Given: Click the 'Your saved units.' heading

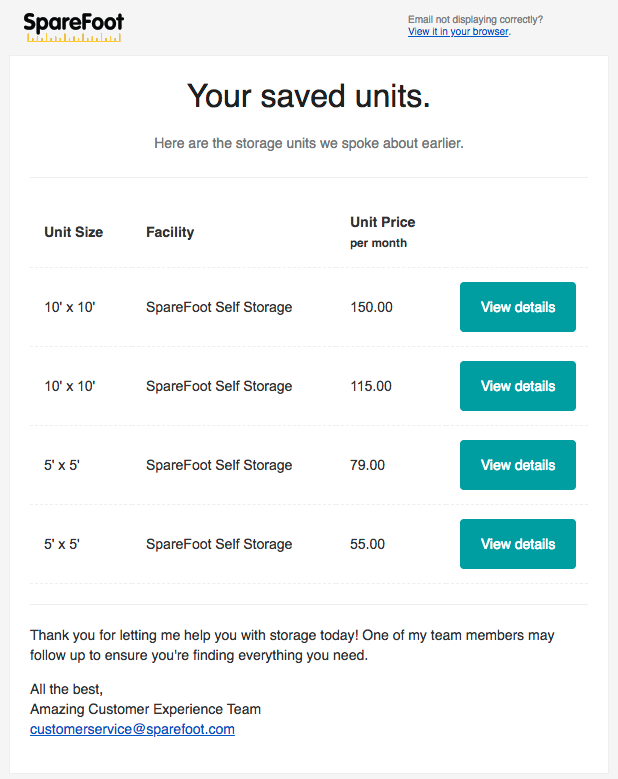Looking at the screenshot, I should click(309, 96).
